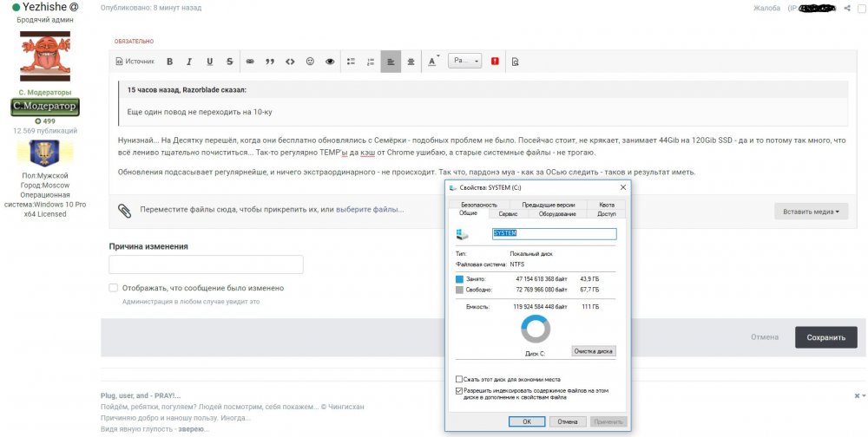
Task: Insert a hyperlink using the link icon
Action: (x=250, y=62)
